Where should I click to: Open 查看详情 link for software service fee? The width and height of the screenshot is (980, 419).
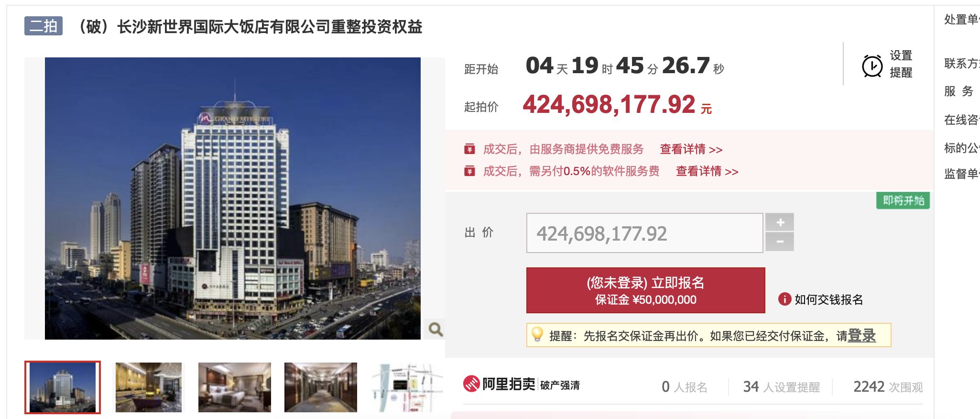[707, 171]
